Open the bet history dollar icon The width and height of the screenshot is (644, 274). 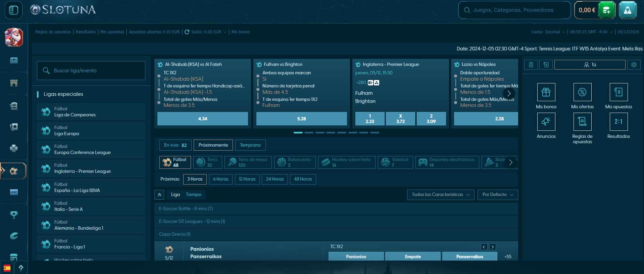coord(546,65)
